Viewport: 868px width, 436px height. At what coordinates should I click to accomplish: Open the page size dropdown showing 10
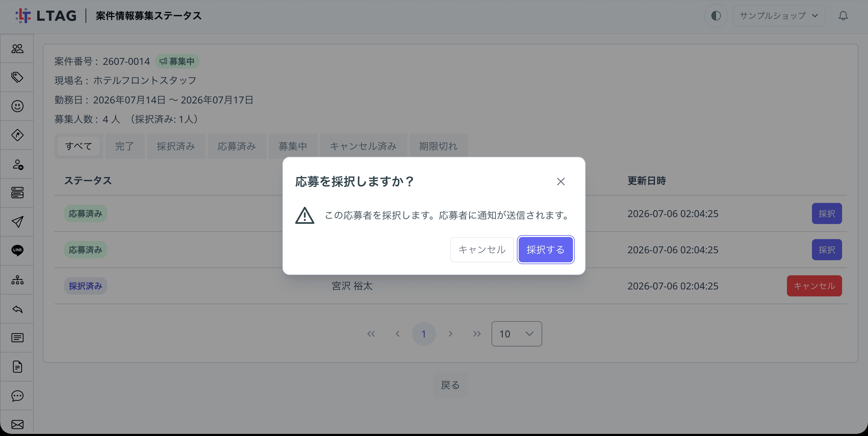517,334
